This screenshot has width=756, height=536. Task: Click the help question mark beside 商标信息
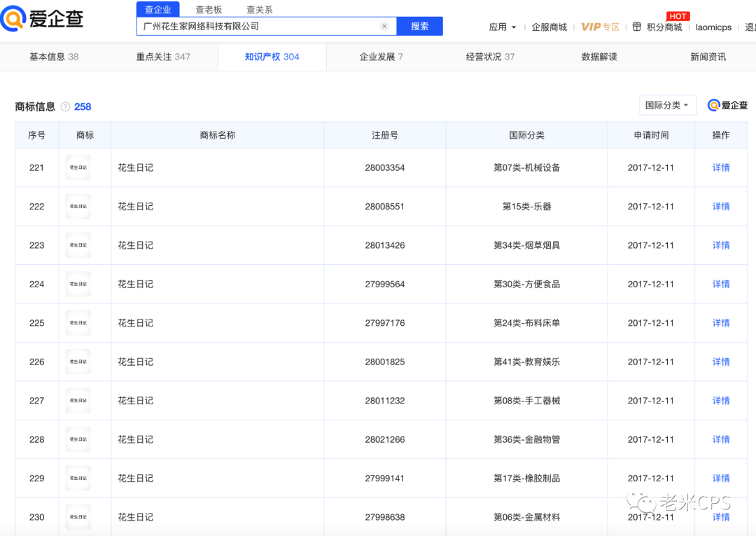click(66, 106)
